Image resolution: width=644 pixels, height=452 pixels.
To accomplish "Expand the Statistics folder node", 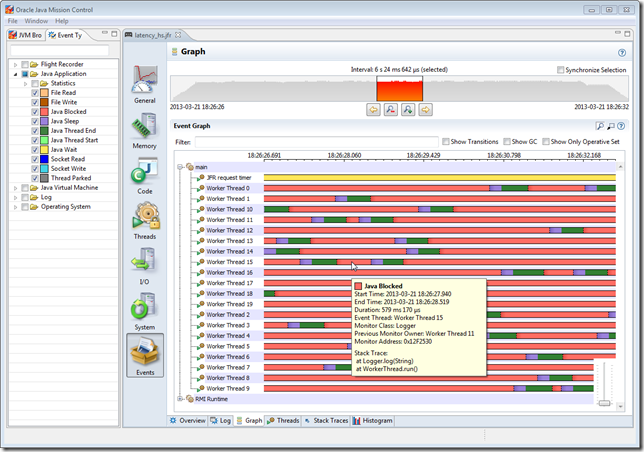I will (x=25, y=84).
